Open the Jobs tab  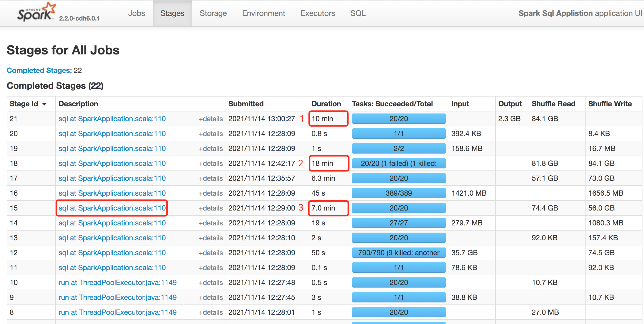tap(136, 13)
